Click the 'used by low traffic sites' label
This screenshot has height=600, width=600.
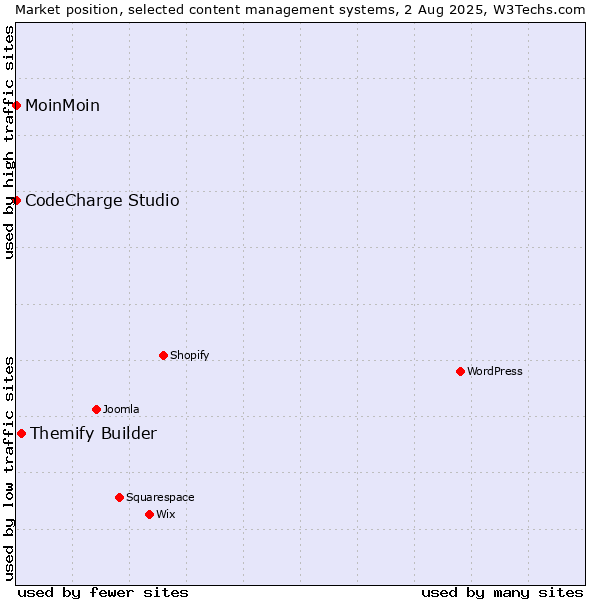(8, 469)
